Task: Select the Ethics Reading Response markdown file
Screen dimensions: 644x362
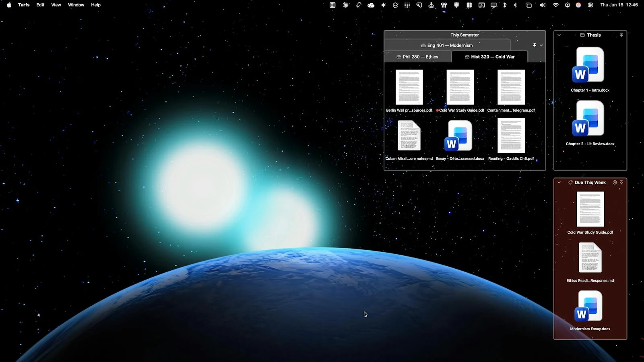Action: click(590, 258)
